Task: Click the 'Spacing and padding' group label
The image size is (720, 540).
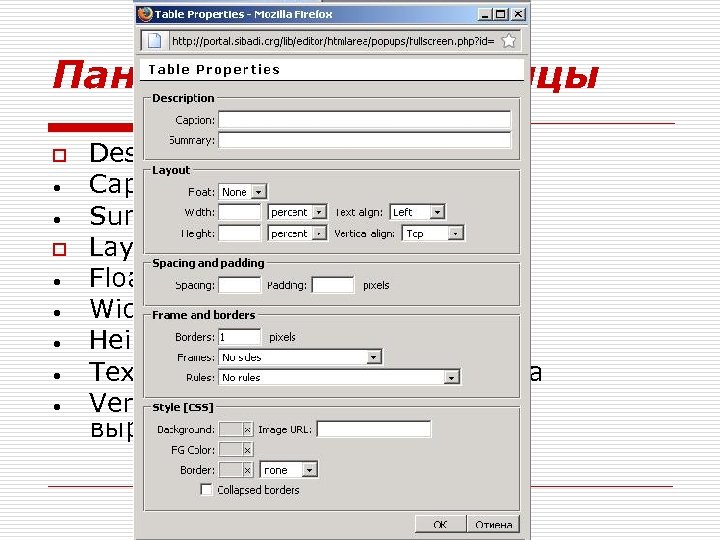Action: point(208,263)
